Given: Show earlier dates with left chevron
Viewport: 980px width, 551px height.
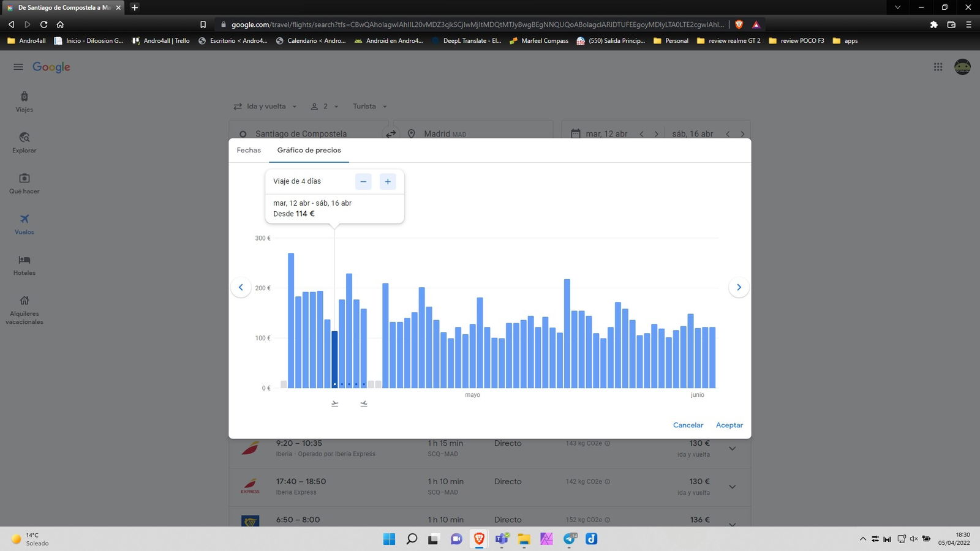Looking at the screenshot, I should coord(241,287).
